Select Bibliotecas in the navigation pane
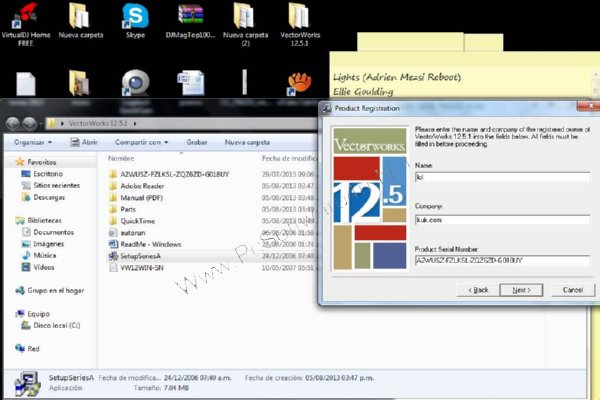Image resolution: width=600 pixels, height=400 pixels. (x=38, y=220)
